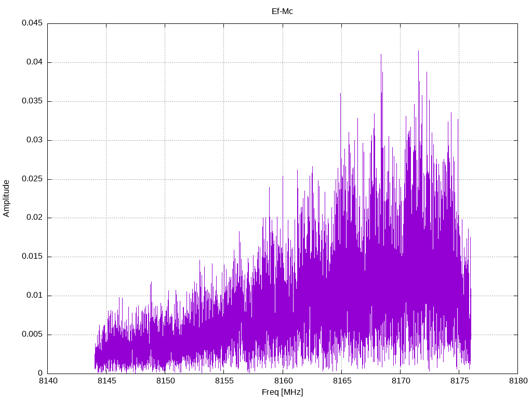Click the y-axis tick value 0.025
This screenshot has height=399, width=532.
32,179
